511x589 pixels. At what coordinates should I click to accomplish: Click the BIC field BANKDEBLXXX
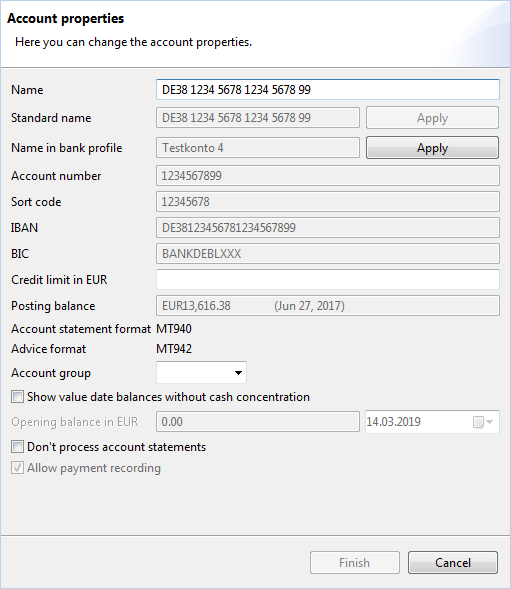(x=328, y=254)
